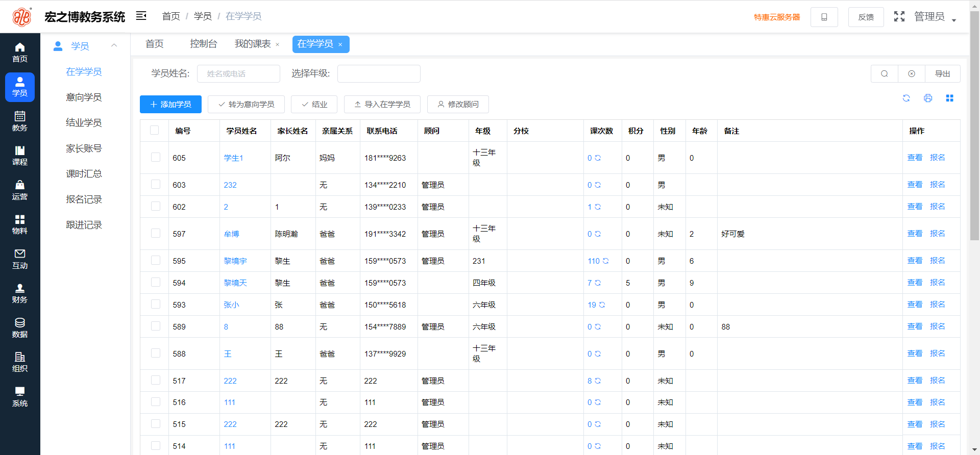Viewport: 980px width, 455px height.
Task: Close the 我的课表 tab
Action: tap(278, 44)
